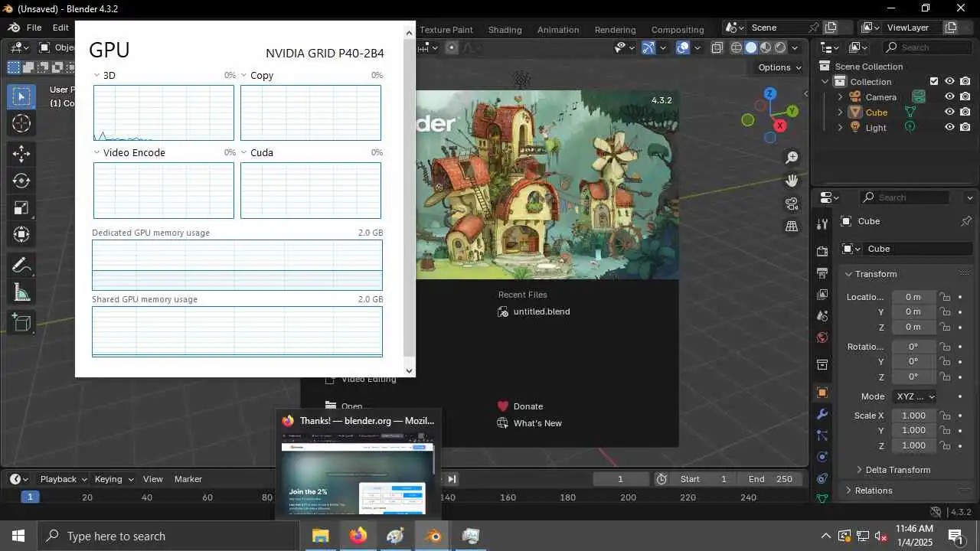Open the rotation Mode XYZ dropdown
This screenshot has height=551, width=980.
point(915,396)
